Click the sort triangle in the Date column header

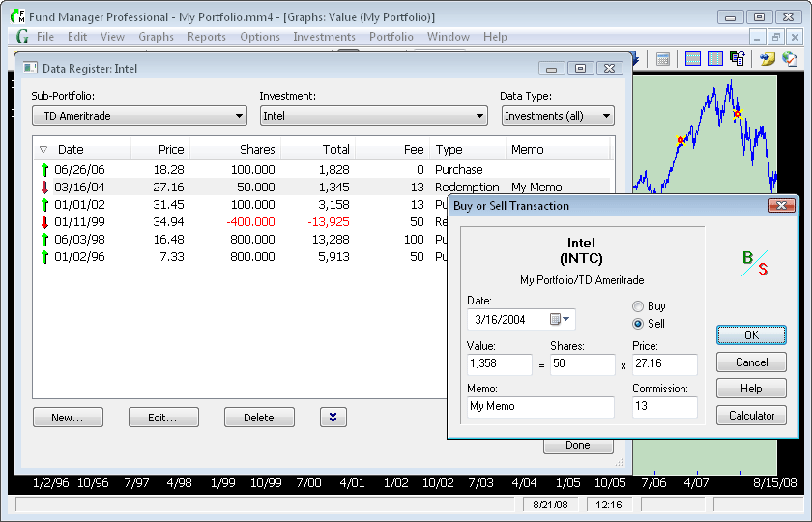(x=43, y=150)
